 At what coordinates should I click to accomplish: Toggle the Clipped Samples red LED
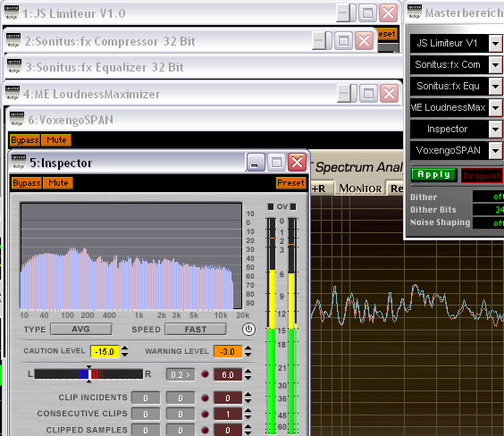coord(205,430)
